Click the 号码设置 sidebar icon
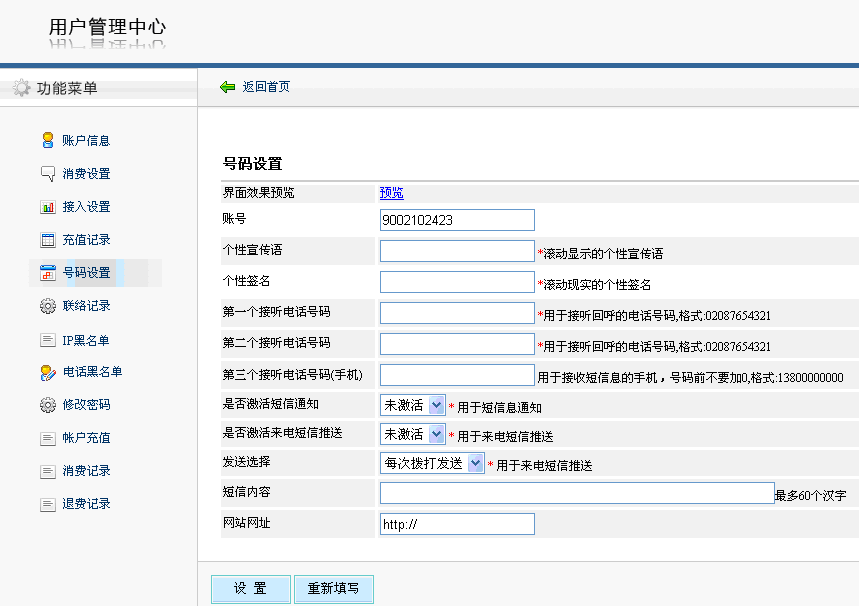The height and width of the screenshot is (606, 859). [x=47, y=273]
